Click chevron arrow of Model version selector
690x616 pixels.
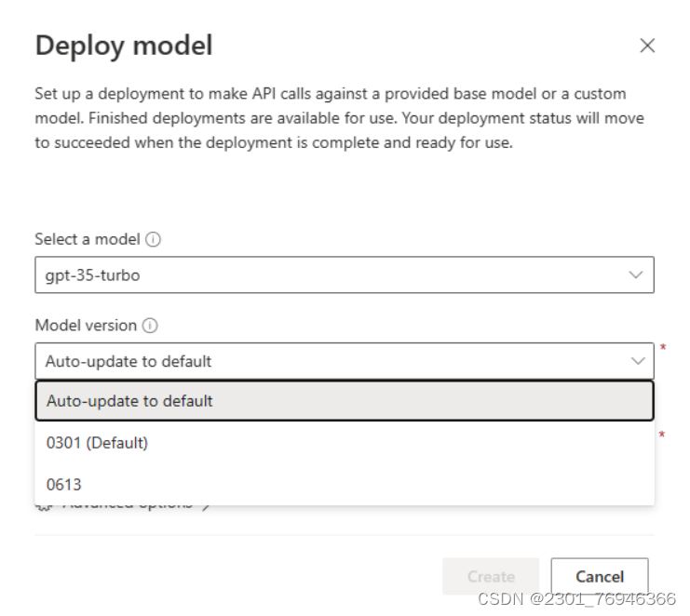(638, 361)
